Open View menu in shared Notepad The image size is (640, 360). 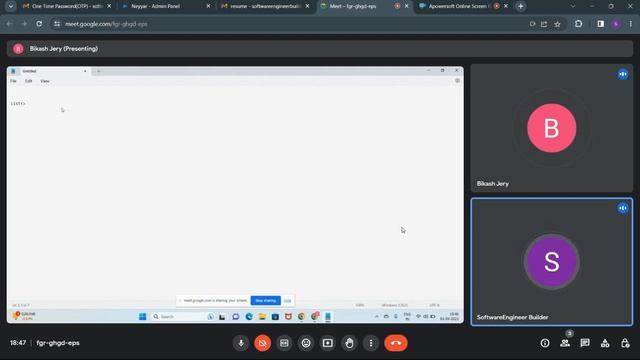(x=44, y=81)
